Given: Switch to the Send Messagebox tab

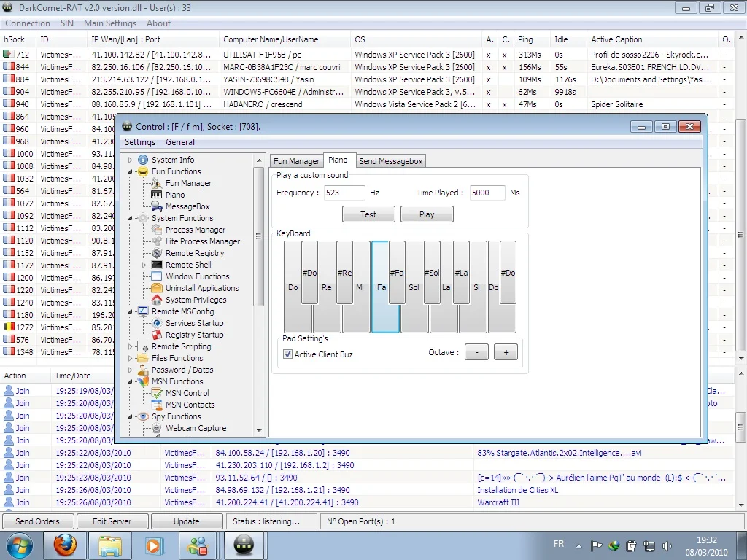Looking at the screenshot, I should (390, 161).
